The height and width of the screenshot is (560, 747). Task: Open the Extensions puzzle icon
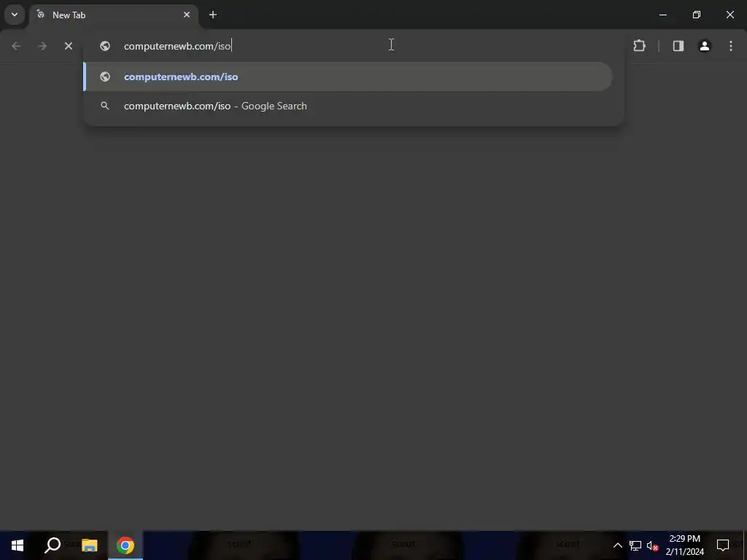[x=639, y=46]
